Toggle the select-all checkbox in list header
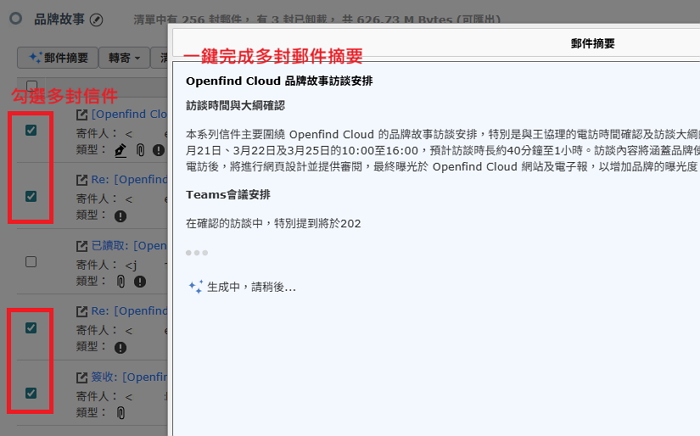Screen dimensions: 700x436 coord(31,87)
